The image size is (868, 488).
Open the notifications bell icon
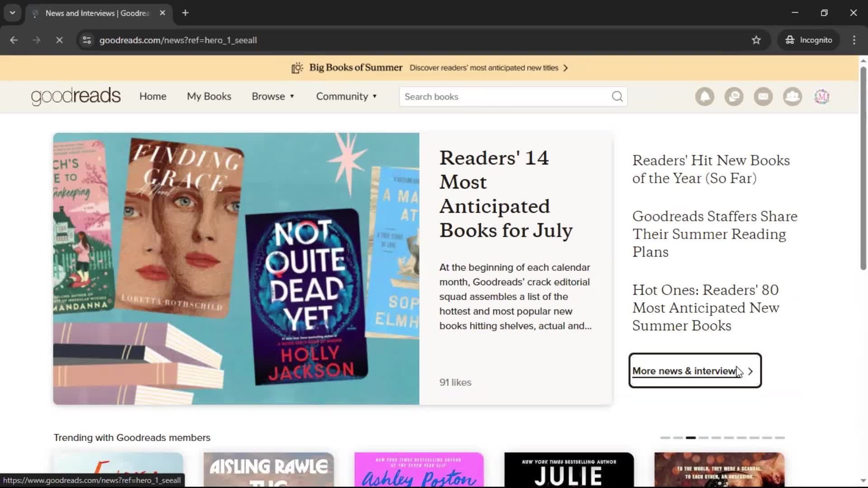[x=704, y=97]
